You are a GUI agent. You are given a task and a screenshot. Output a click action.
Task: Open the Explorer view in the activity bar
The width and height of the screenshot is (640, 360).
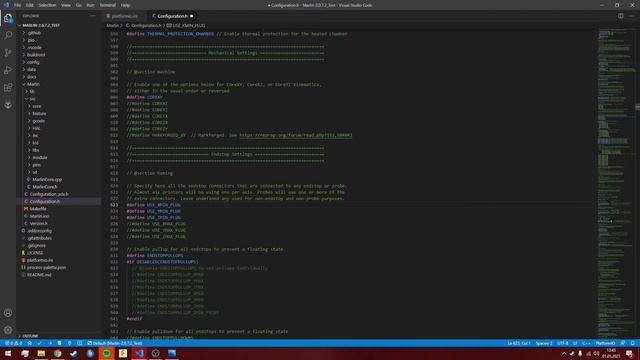pyautogui.click(x=8, y=18)
